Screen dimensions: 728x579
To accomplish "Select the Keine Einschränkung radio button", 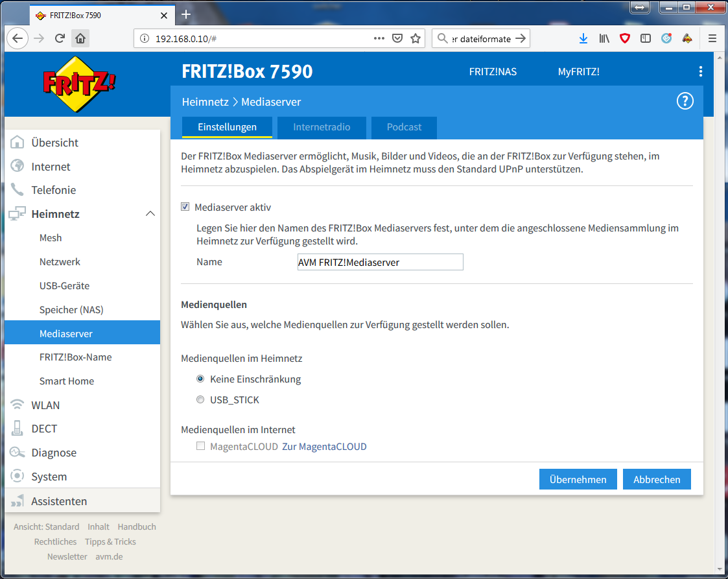I will tap(200, 379).
